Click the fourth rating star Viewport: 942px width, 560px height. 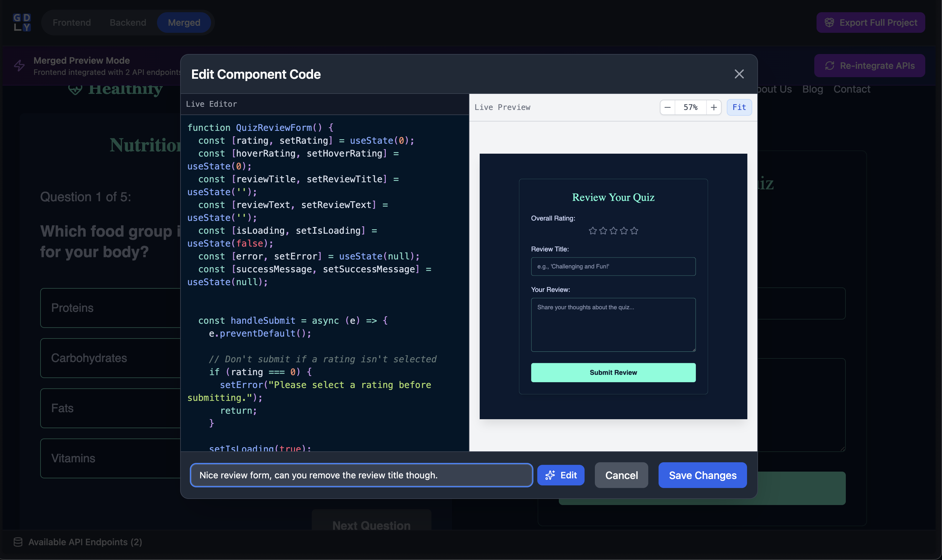coord(624,230)
